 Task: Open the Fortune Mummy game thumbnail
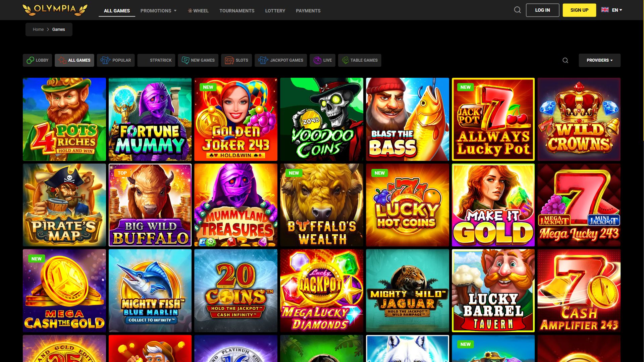tap(150, 119)
